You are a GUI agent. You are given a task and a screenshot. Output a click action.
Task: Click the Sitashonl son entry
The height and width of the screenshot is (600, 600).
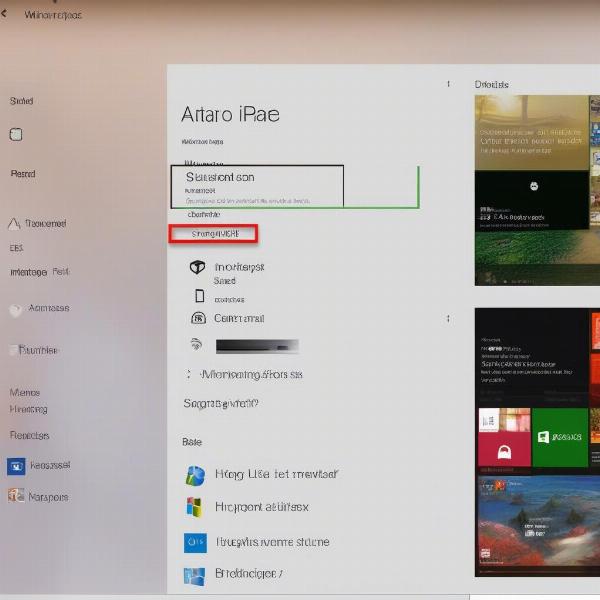pyautogui.click(x=257, y=187)
